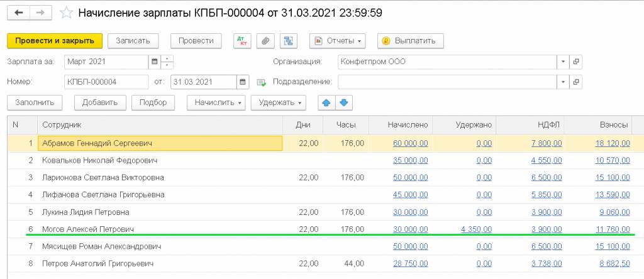
Task: Select employee Могов Алексей Петрович
Action: pyautogui.click(x=88, y=229)
